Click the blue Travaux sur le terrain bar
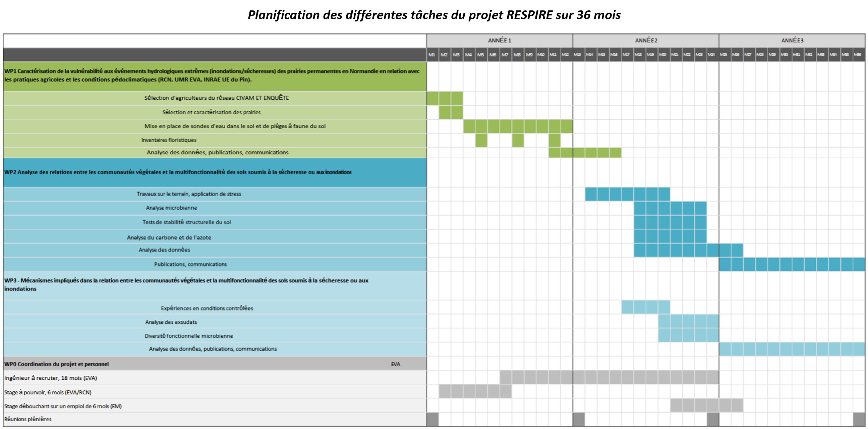868x429 pixels. point(627,194)
